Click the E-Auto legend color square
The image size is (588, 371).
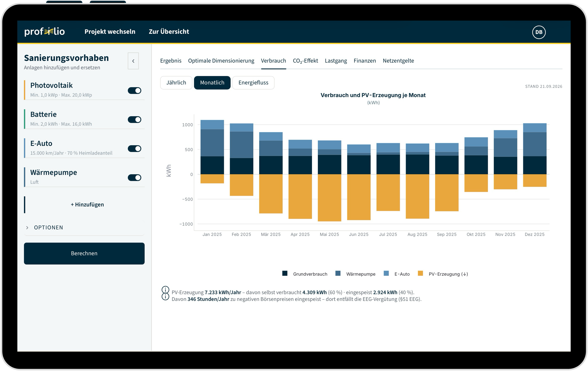386,273
